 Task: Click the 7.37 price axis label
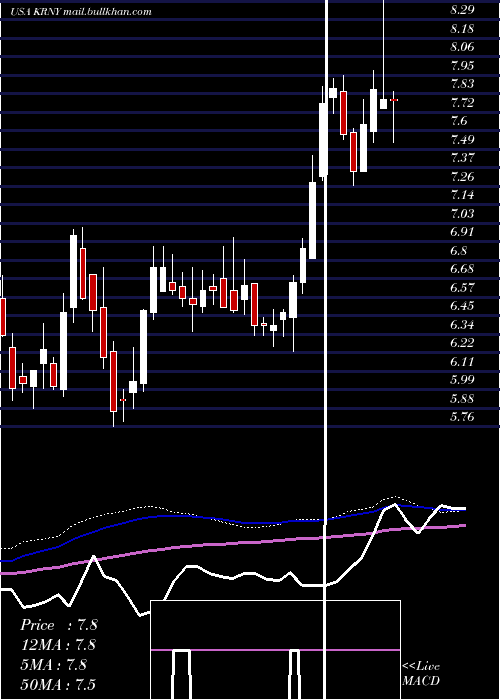tap(462, 158)
